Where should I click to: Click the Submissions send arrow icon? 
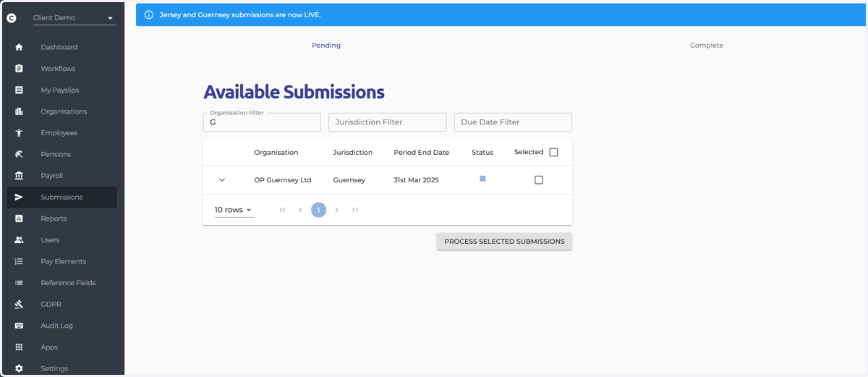tap(19, 197)
